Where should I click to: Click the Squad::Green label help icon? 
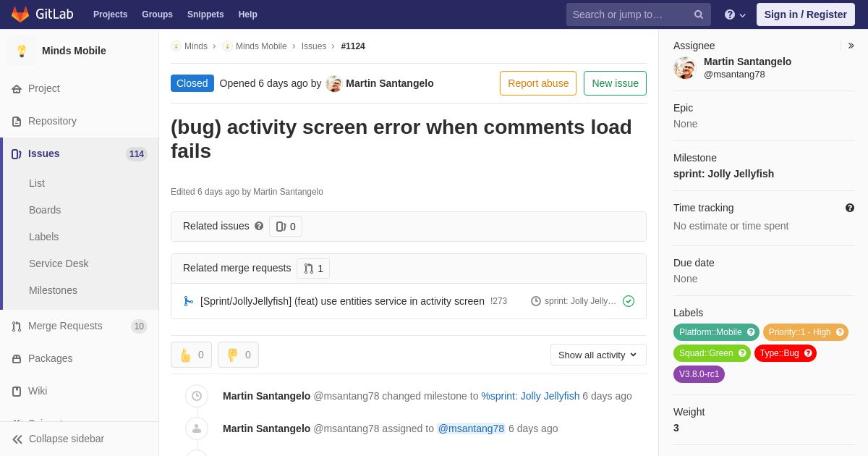[x=742, y=353]
